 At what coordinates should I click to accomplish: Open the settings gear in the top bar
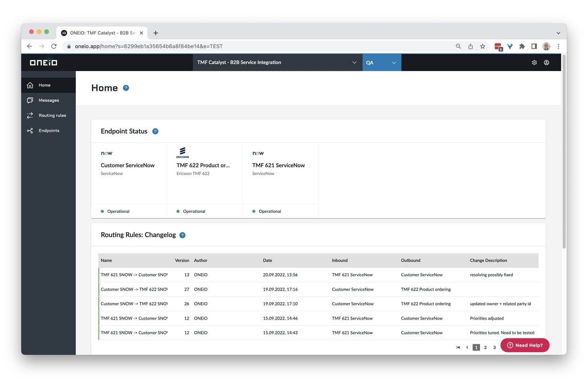click(534, 62)
